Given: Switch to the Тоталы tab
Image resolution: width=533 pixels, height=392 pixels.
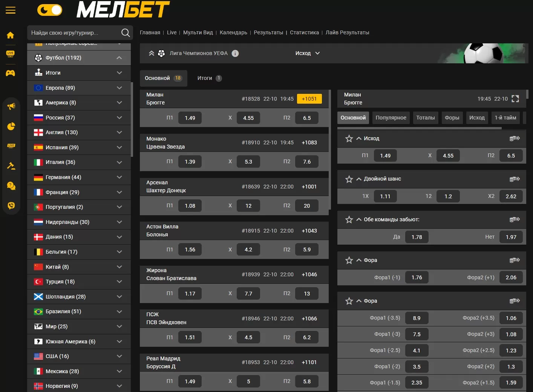Looking at the screenshot, I should [x=425, y=118].
